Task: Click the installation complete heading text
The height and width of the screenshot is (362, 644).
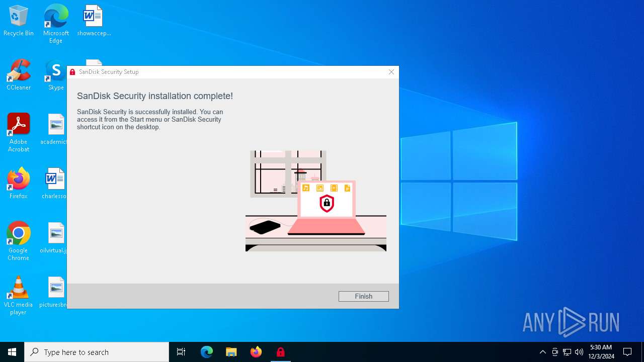Action: click(155, 96)
